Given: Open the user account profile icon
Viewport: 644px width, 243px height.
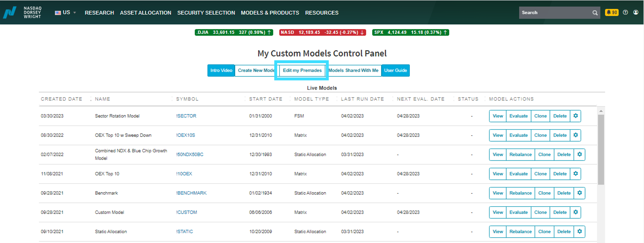Looking at the screenshot, I should pyautogui.click(x=636, y=12).
